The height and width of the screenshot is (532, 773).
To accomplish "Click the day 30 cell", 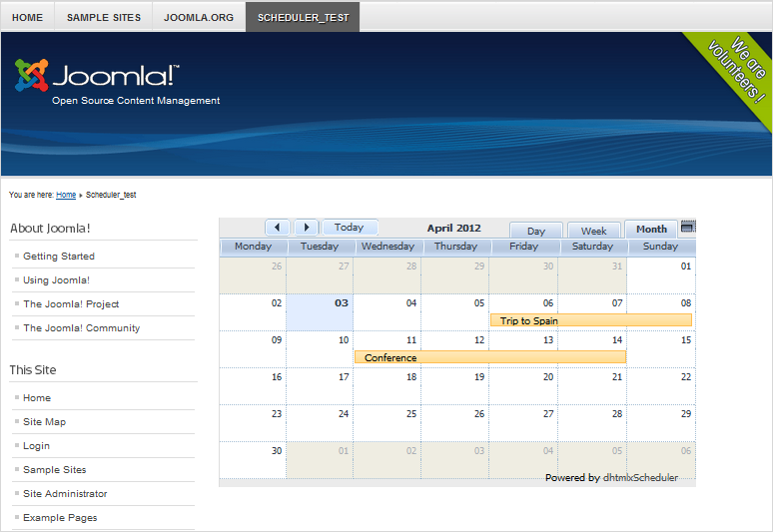I will point(253,459).
